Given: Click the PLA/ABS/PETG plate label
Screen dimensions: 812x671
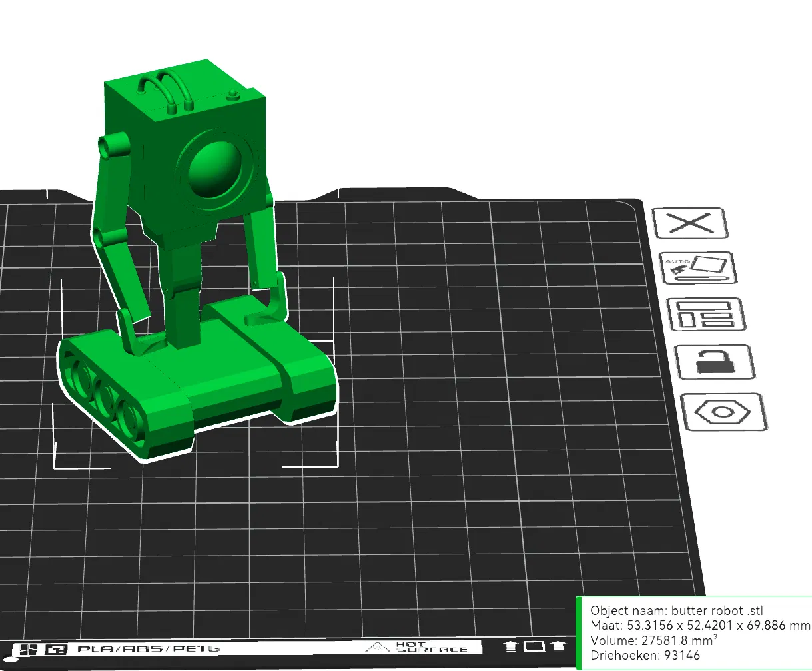Looking at the screenshot, I should pos(148,648).
